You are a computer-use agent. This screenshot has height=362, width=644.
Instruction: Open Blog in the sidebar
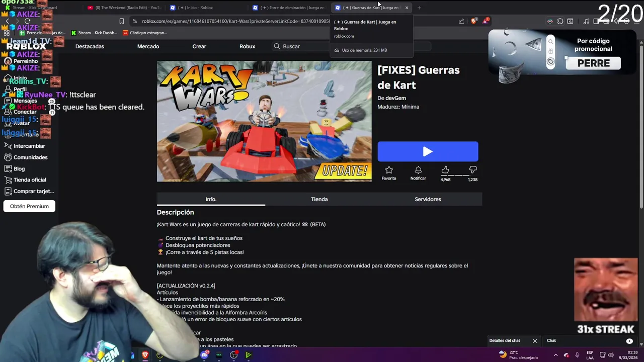click(19, 169)
